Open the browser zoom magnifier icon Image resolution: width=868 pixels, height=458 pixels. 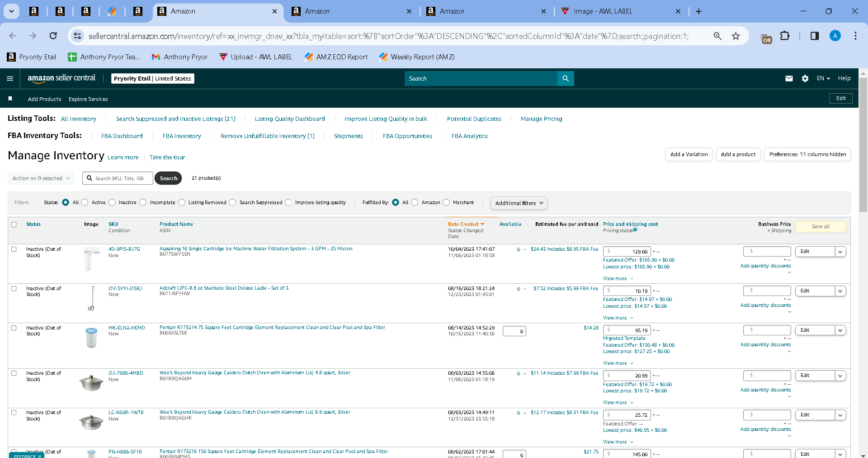[x=717, y=36]
